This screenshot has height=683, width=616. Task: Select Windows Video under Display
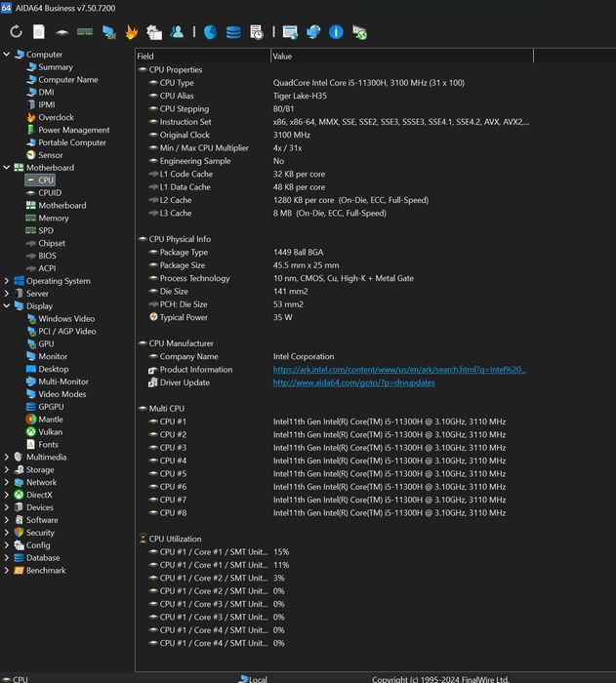point(66,318)
